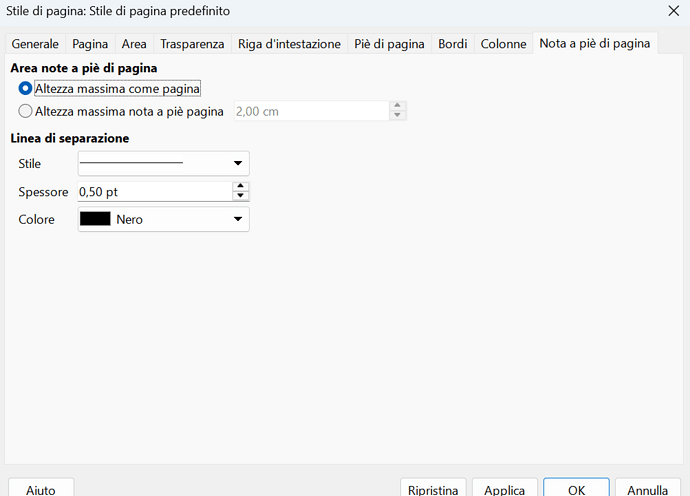The width and height of the screenshot is (690, 496).
Task: Click the black Nero color swatch
Action: coord(95,219)
